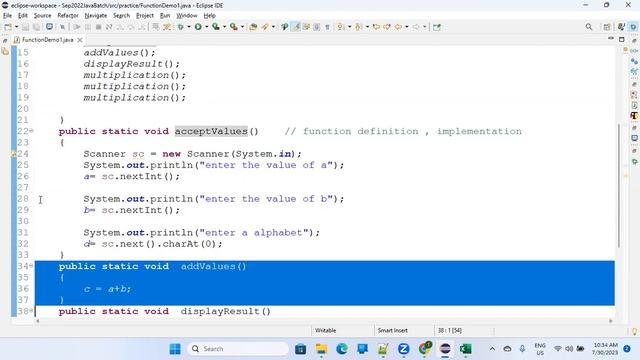
Task: Minimize the editor area view
Action: coord(611,39)
